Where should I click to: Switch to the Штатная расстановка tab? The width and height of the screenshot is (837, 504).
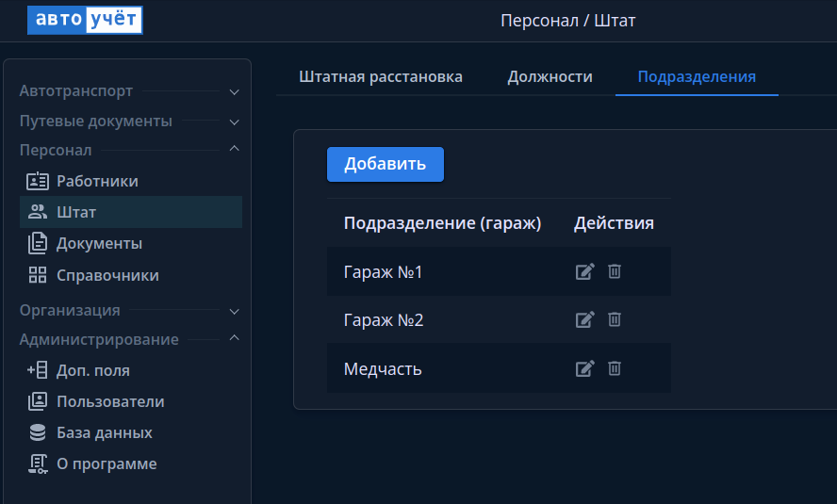381,77
